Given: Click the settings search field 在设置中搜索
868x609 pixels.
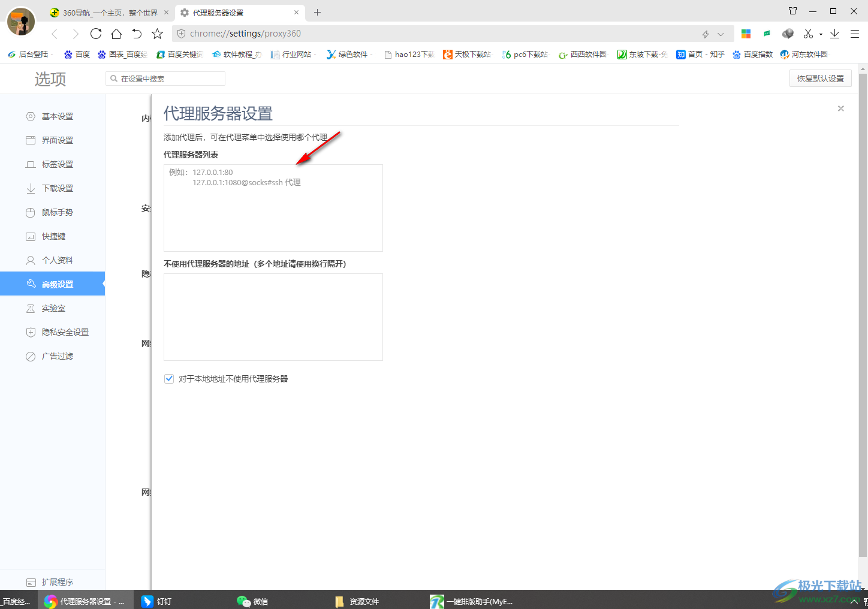Looking at the screenshot, I should pos(165,79).
